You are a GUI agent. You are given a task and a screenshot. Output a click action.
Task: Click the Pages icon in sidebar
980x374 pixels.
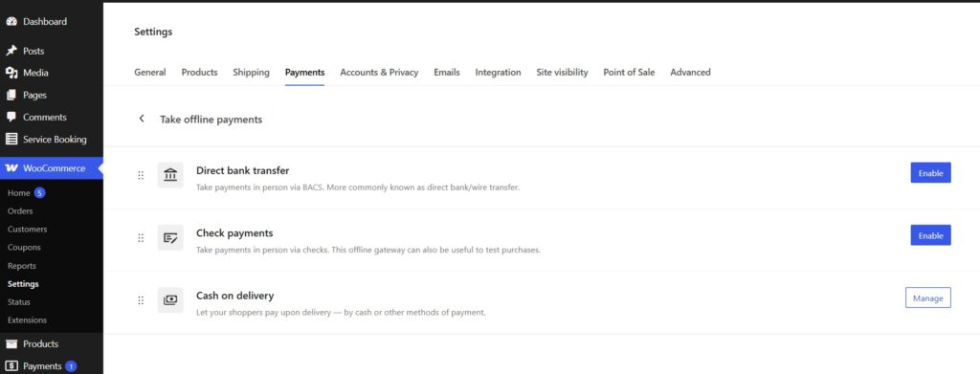11,95
